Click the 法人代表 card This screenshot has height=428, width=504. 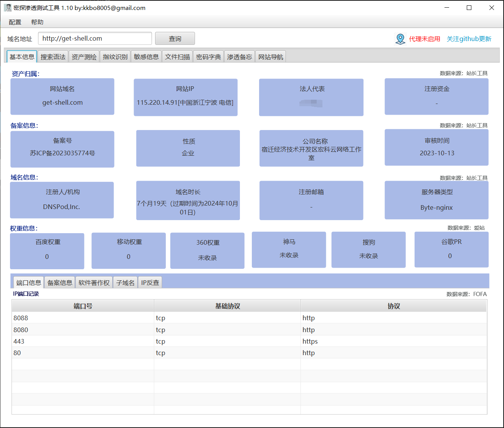(x=311, y=97)
